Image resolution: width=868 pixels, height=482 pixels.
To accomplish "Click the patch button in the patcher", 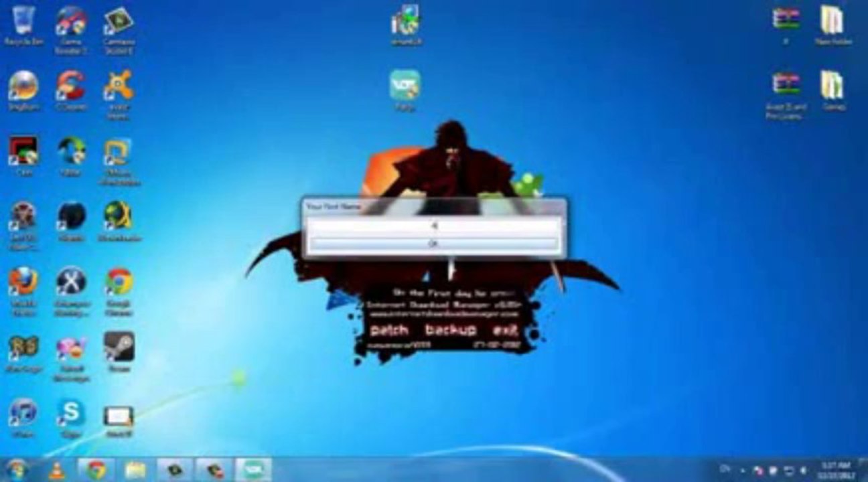I will pyautogui.click(x=390, y=329).
